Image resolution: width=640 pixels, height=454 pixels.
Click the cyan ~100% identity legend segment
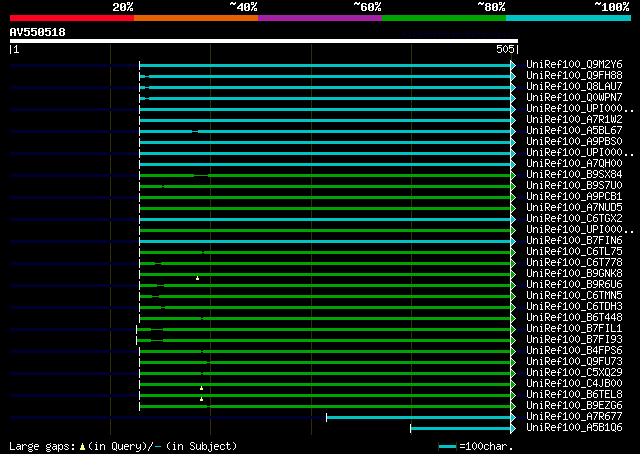(568, 18)
